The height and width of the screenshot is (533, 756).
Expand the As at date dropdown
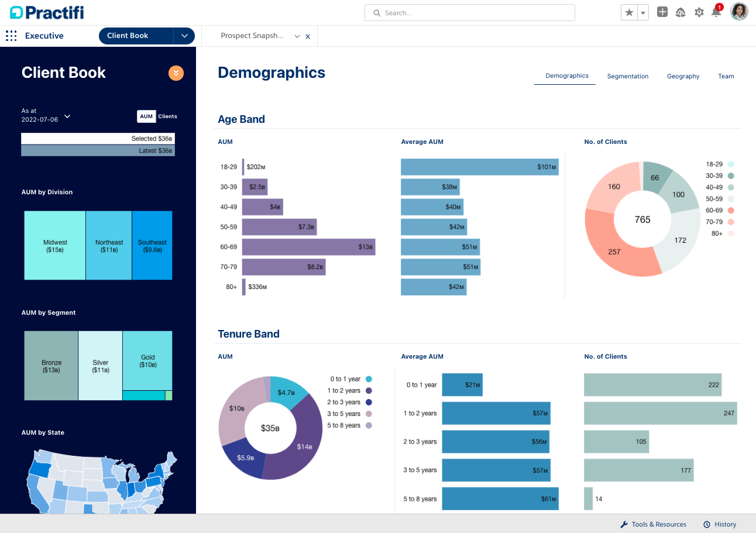[x=67, y=116]
